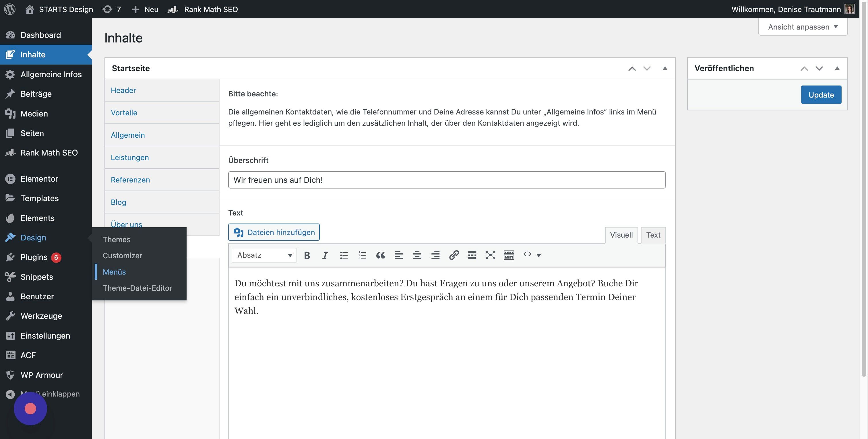
Task: Toggle italic formatting
Action: point(325,255)
